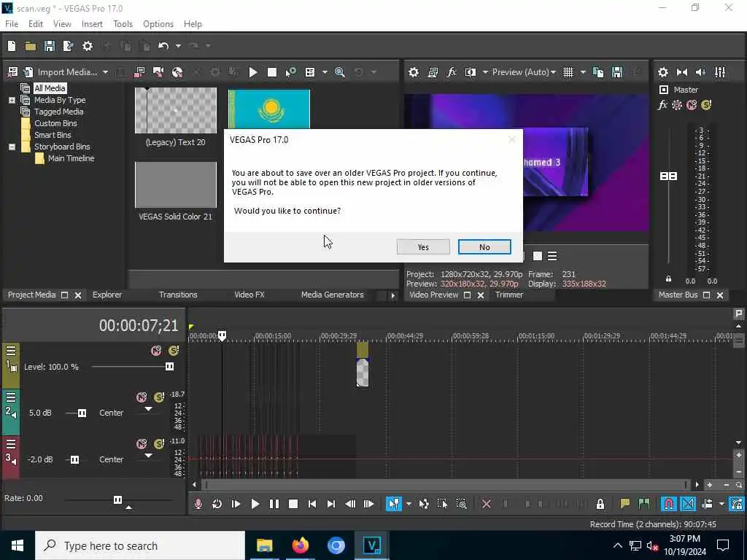The height and width of the screenshot is (560, 747).
Task: Open the Views dropdown arrow
Action: 325,72
